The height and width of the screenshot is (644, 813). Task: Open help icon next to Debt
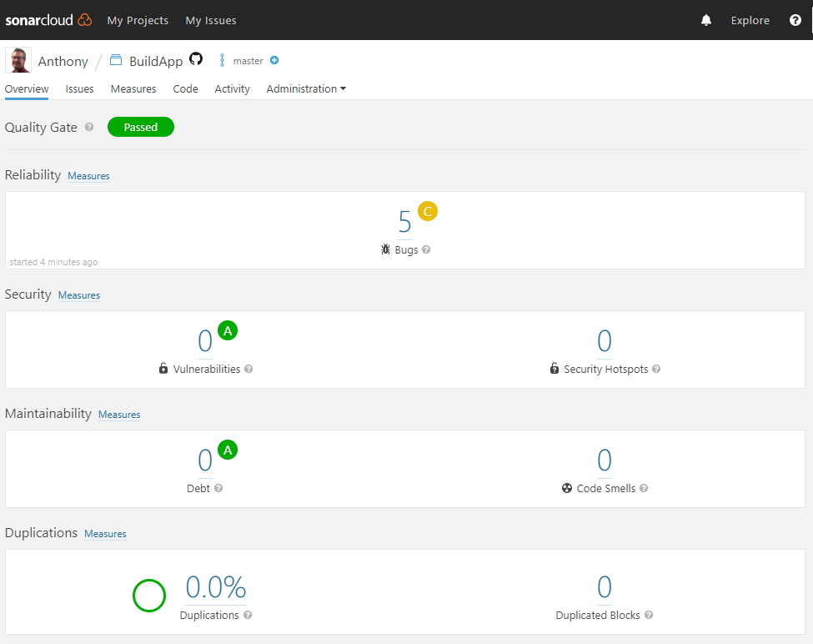tap(218, 488)
